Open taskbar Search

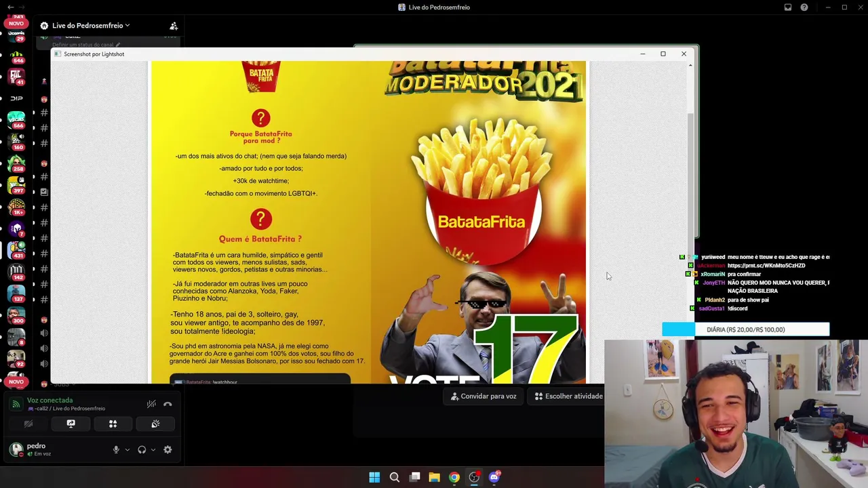pos(395,477)
